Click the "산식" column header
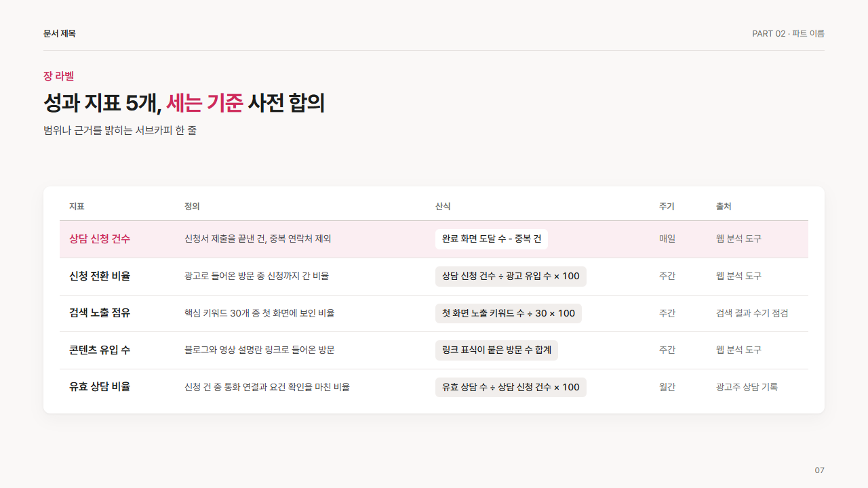Screen dimensions: 868x488 tap(443, 206)
